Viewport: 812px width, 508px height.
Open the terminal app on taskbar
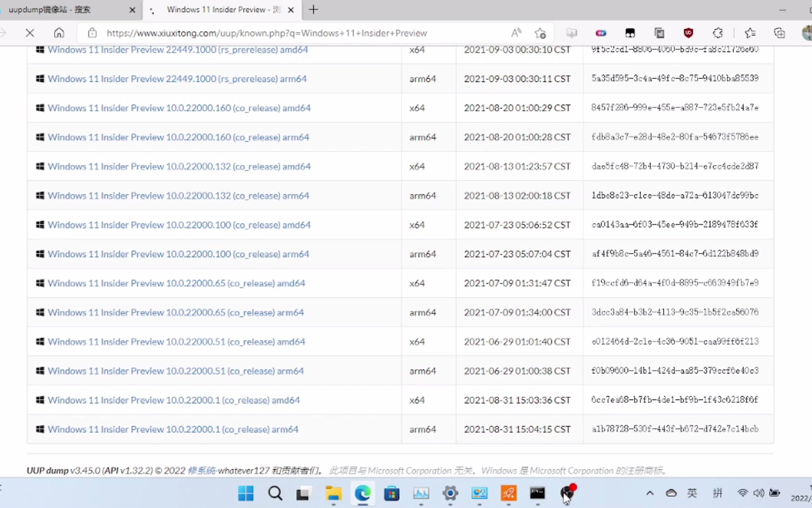pyautogui.click(x=538, y=493)
